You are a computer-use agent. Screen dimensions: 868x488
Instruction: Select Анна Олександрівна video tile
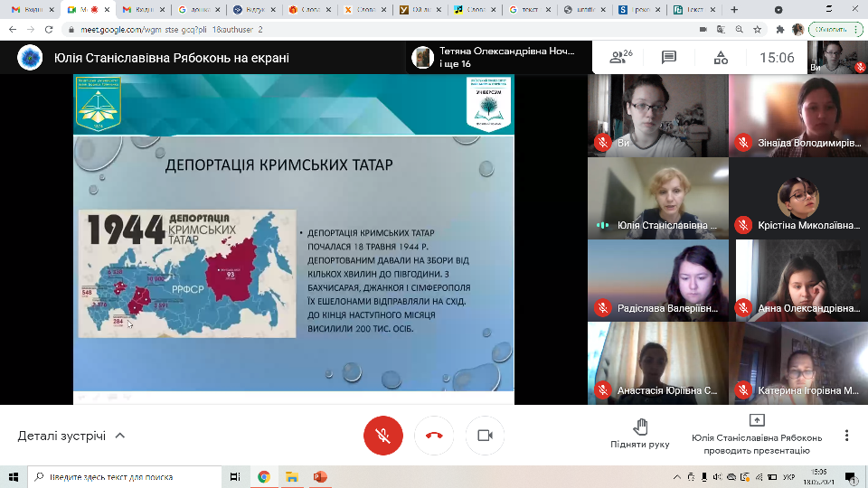click(798, 280)
